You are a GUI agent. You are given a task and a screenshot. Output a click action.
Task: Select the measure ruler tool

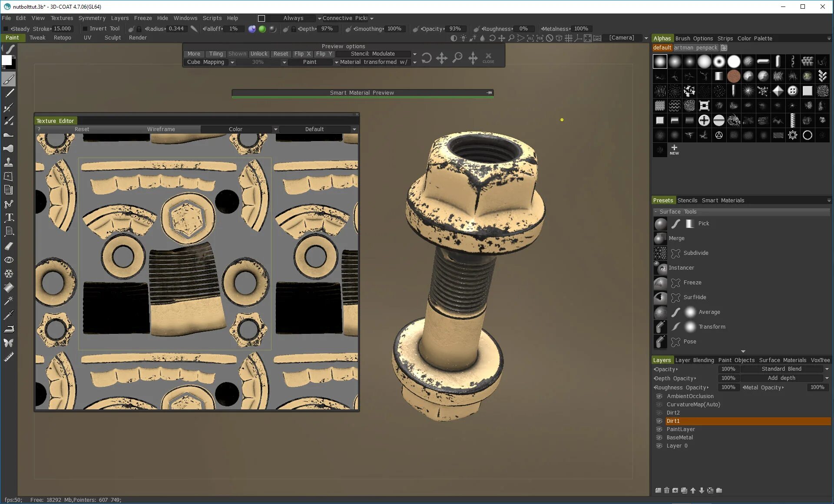click(9, 357)
